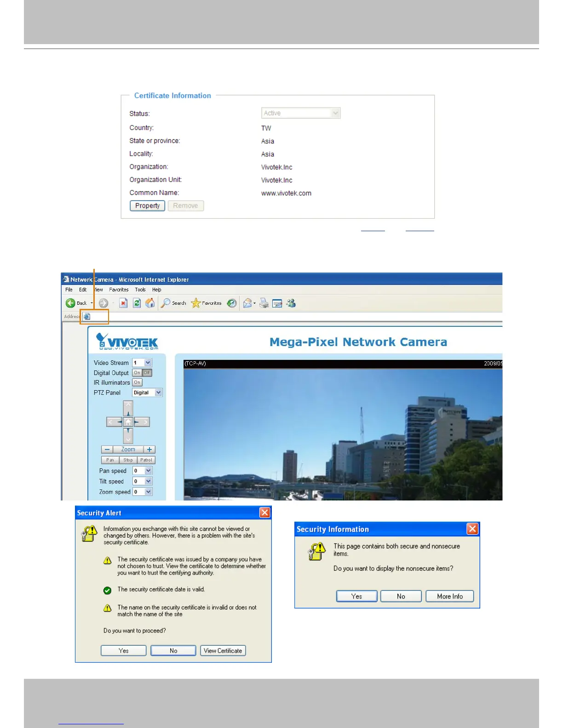Pan camera left with PTZ arrow
This screenshot has height=728, width=563.
click(114, 422)
